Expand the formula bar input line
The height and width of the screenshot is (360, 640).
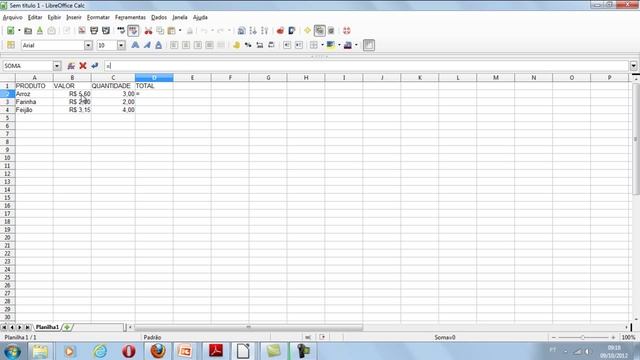(x=633, y=66)
